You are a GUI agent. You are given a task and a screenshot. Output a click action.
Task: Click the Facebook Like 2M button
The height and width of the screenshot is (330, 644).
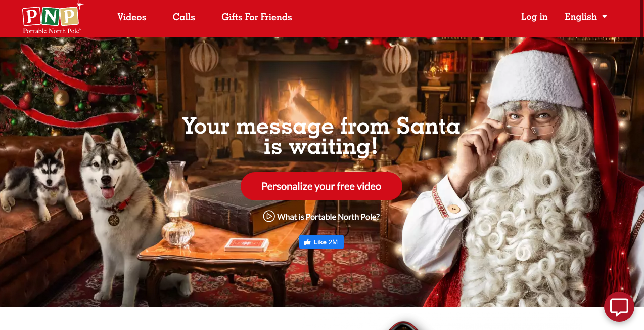[x=321, y=242]
